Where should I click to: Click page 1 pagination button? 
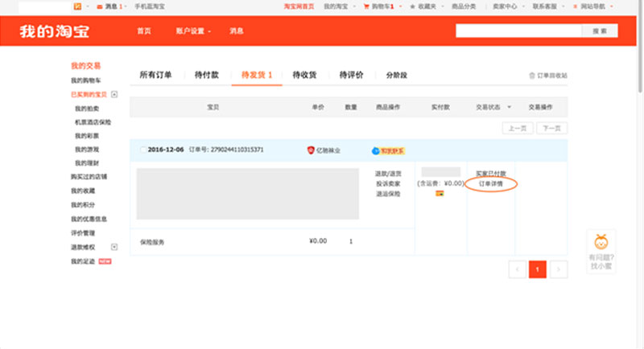[537, 269]
